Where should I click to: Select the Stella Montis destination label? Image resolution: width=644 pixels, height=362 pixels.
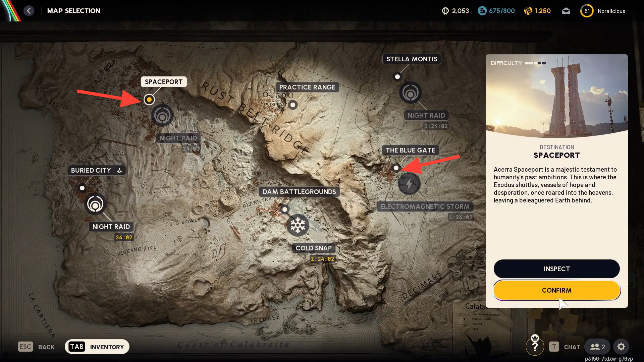pyautogui.click(x=412, y=59)
